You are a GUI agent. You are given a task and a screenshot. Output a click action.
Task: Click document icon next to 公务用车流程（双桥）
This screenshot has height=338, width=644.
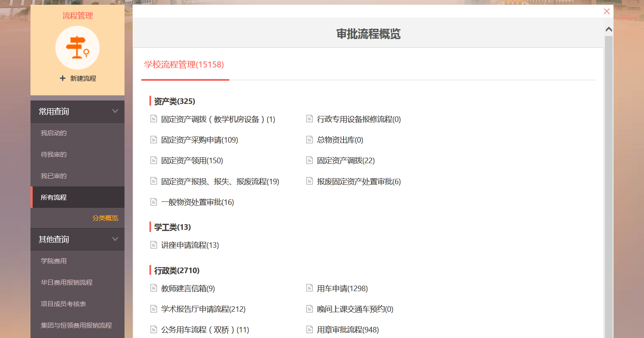pos(154,329)
